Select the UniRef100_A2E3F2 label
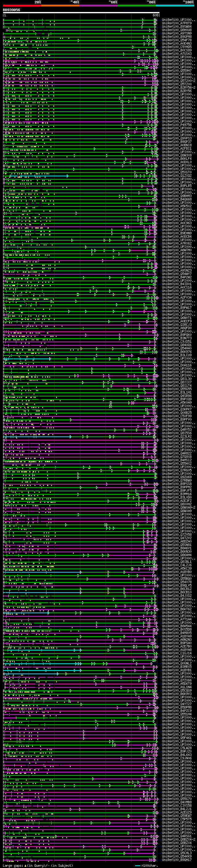The image size is (197, 868). pos(177,501)
